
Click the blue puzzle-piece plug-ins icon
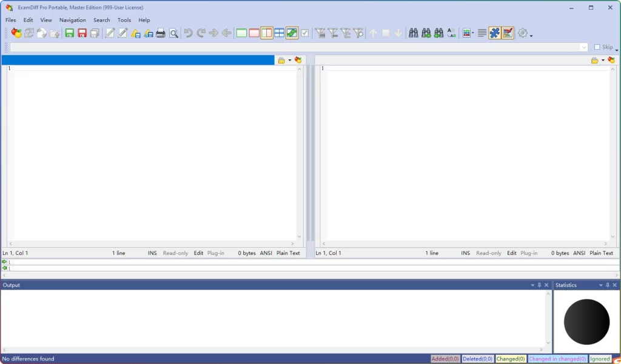click(x=495, y=33)
